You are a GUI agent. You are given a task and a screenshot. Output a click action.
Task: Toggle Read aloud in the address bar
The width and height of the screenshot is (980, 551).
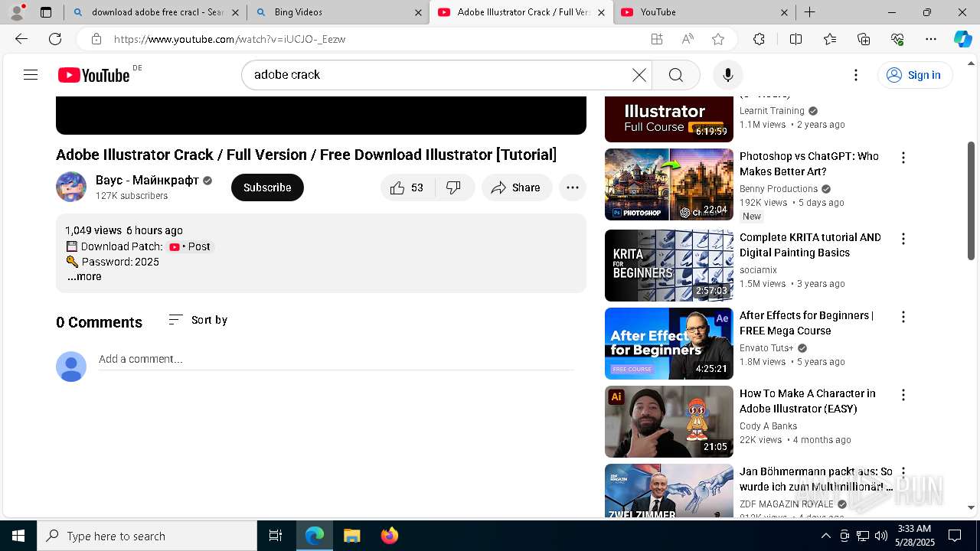(x=688, y=39)
